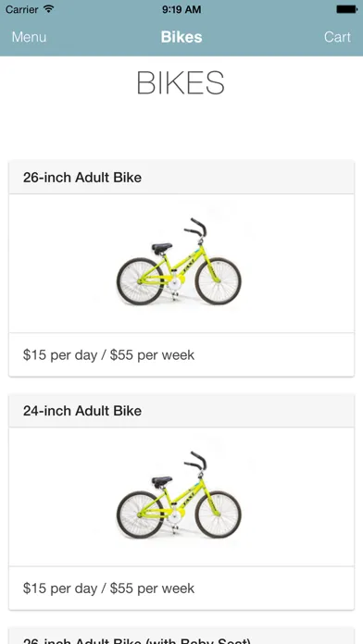Open the 26-inch Adult Bike with Baby Seat card
Screen dimensions: 363x644
(x=181, y=637)
